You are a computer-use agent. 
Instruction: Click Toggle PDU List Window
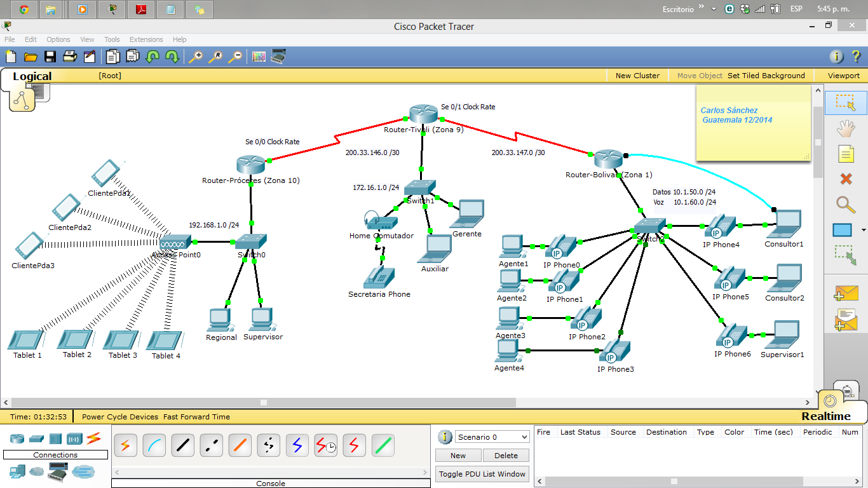482,473
